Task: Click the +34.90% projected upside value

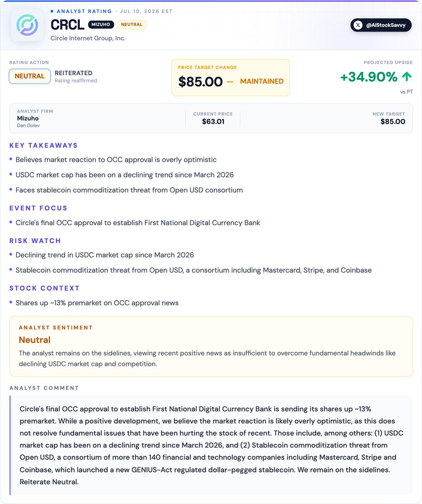Action: pos(369,77)
